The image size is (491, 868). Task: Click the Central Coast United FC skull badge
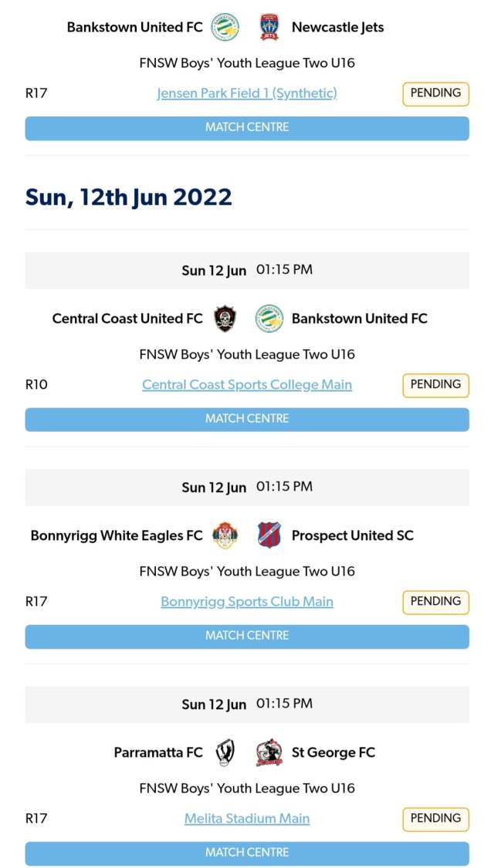pos(224,318)
